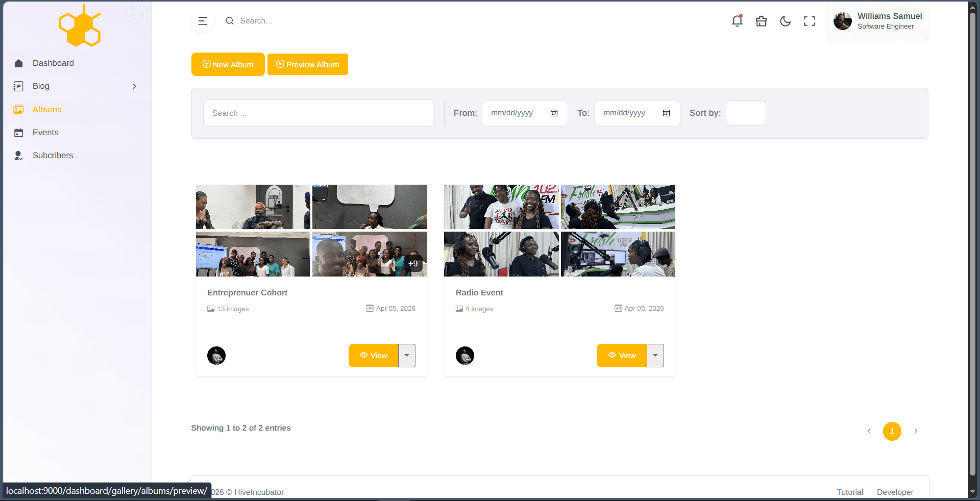Click the top search magnifier icon

(230, 21)
